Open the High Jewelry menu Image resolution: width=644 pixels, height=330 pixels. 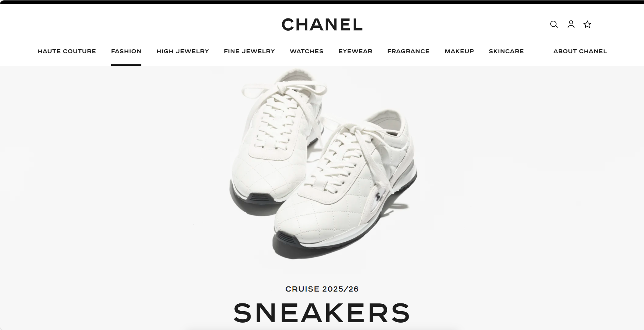[x=183, y=51]
